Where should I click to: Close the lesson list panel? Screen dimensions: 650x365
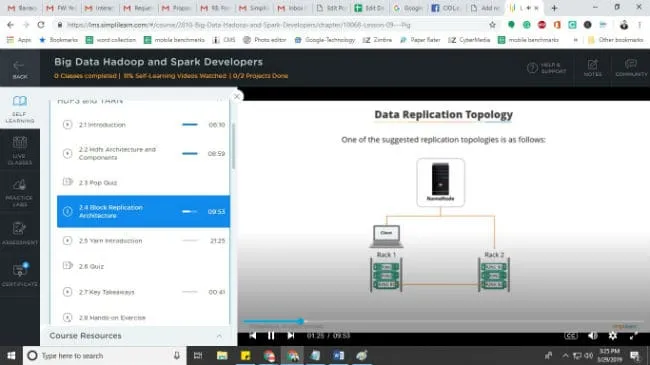click(237, 97)
